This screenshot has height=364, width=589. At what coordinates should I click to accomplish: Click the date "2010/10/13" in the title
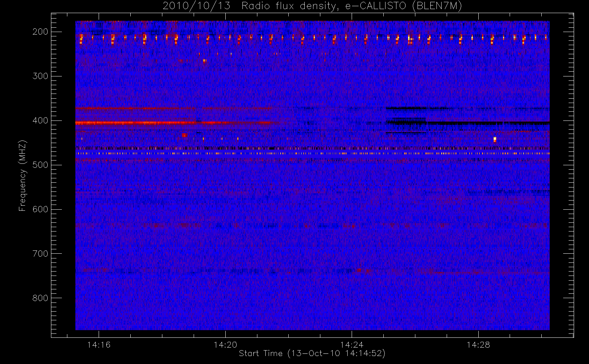click(x=196, y=6)
